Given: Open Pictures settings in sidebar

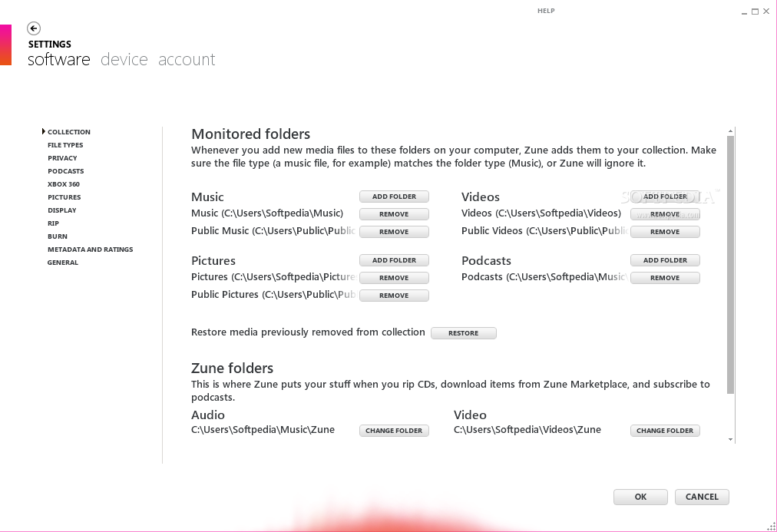Looking at the screenshot, I should 64,197.
